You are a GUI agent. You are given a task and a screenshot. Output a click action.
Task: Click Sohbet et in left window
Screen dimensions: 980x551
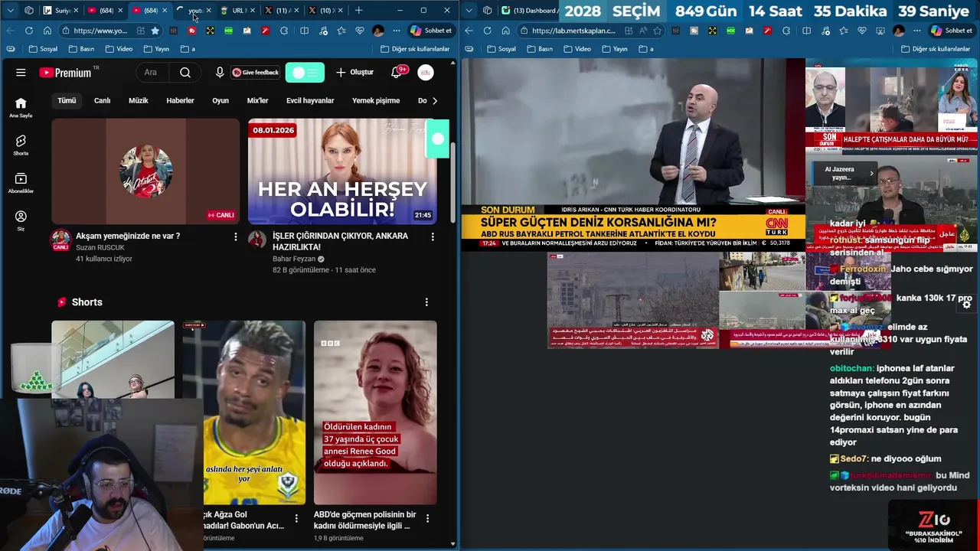point(431,31)
